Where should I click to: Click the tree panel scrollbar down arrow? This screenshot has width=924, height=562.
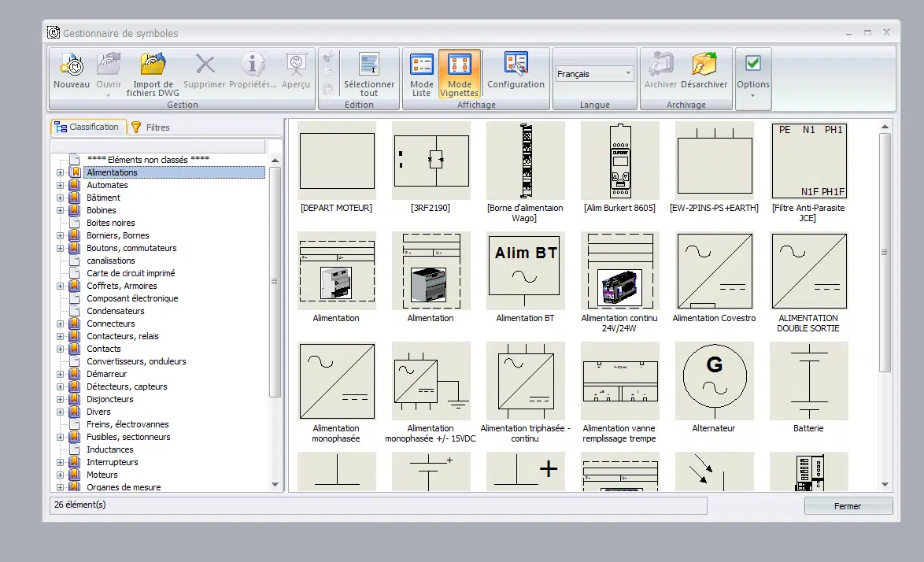pos(275,484)
